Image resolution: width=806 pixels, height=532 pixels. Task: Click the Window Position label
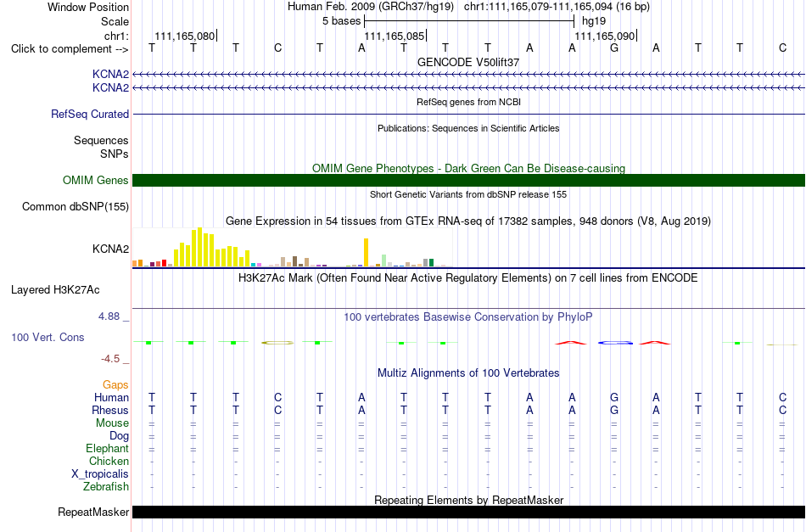88,7
